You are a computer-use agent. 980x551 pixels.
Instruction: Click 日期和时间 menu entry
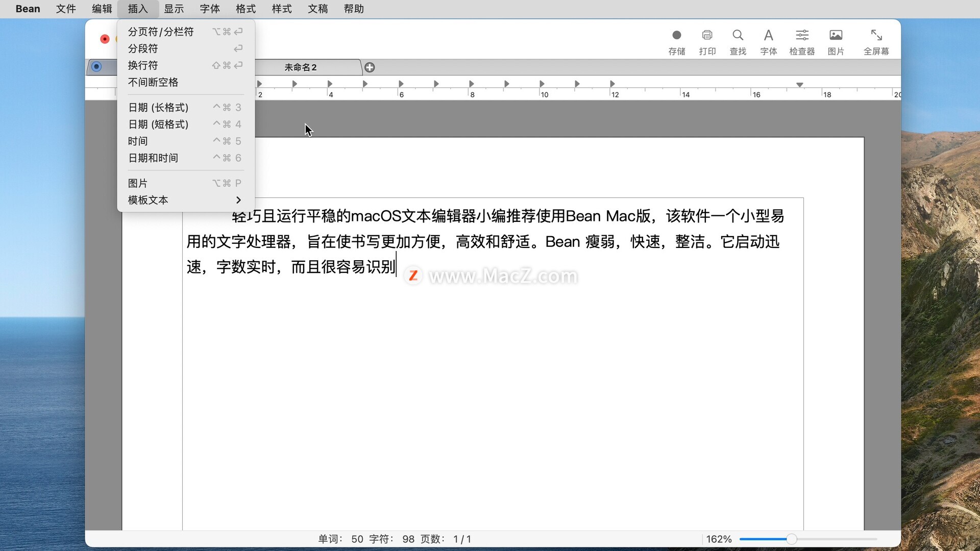point(153,158)
